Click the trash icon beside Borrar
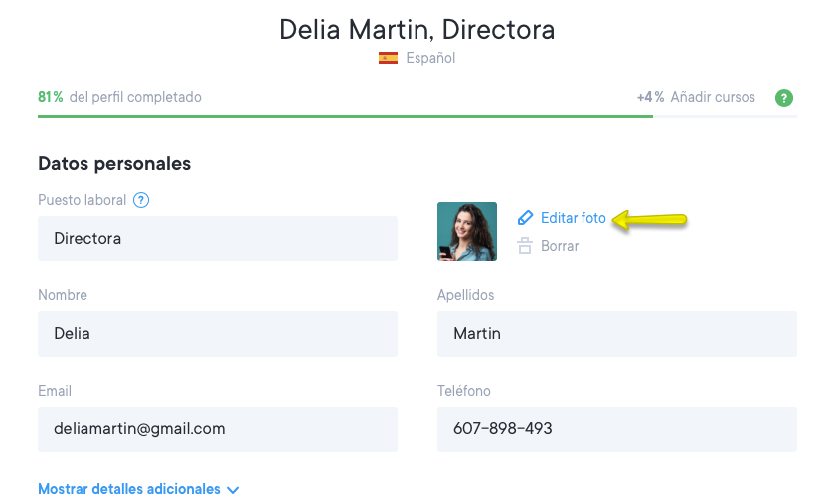 pos(525,247)
